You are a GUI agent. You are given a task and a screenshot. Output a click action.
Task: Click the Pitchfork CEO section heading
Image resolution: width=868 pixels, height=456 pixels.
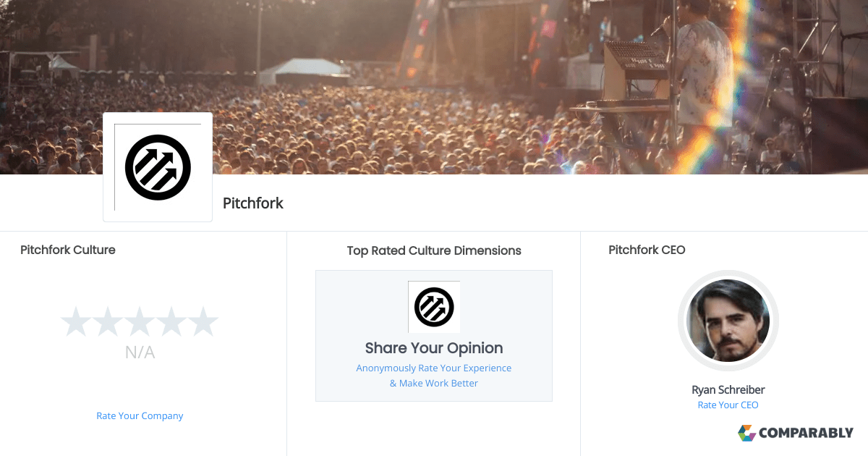(x=647, y=250)
